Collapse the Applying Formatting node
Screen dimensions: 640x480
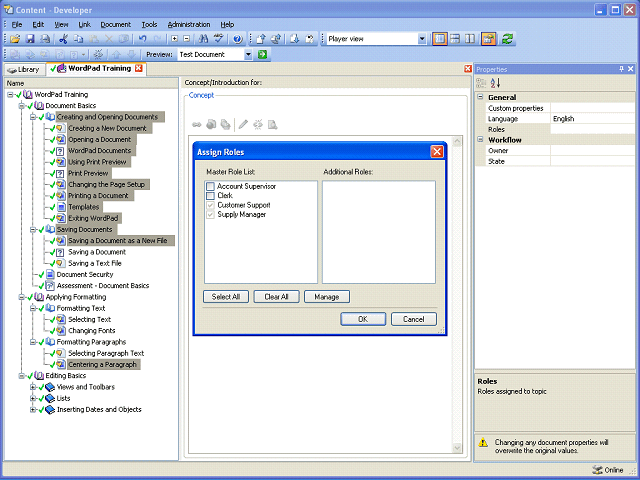pos(22,297)
